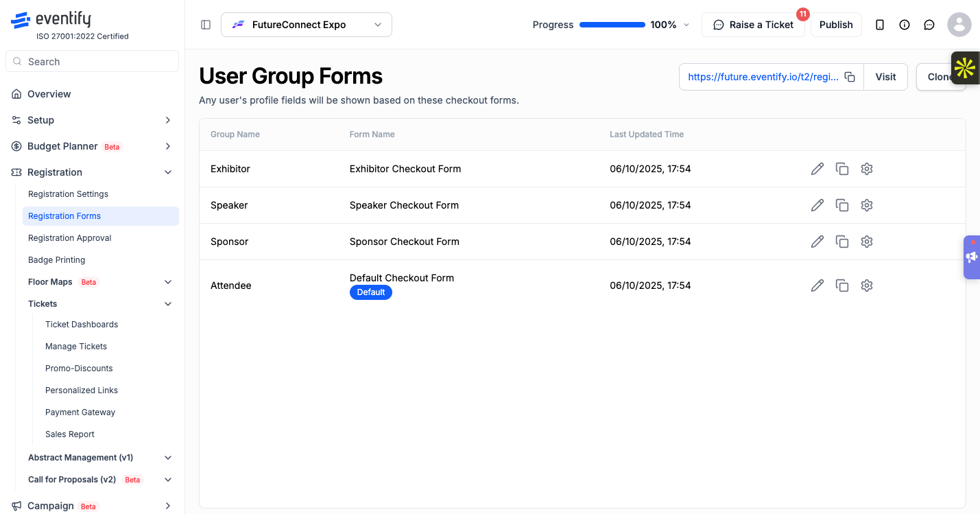The height and width of the screenshot is (514, 980).
Task: Edit the Speaker Checkout Form
Action: [817, 205]
